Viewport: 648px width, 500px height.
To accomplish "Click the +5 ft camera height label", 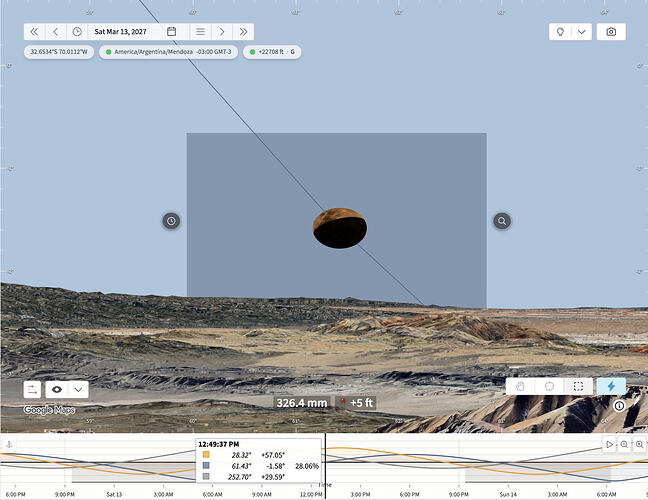I will pos(357,403).
